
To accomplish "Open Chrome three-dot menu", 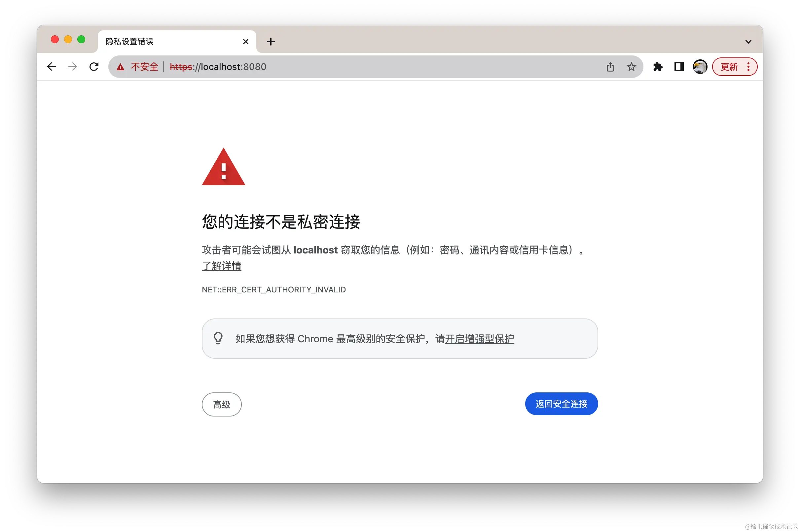I will (x=748, y=67).
